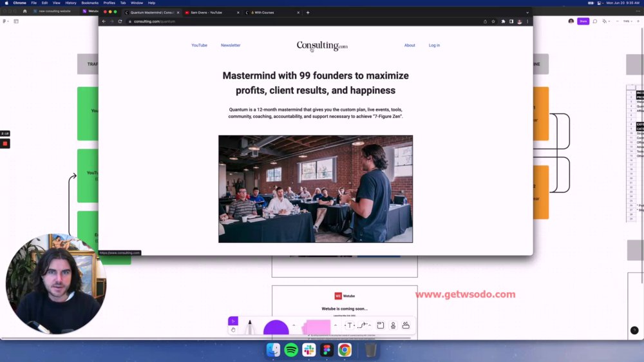Open Spotify from the Dock
Viewport: 644px width, 362px height.
click(291, 350)
